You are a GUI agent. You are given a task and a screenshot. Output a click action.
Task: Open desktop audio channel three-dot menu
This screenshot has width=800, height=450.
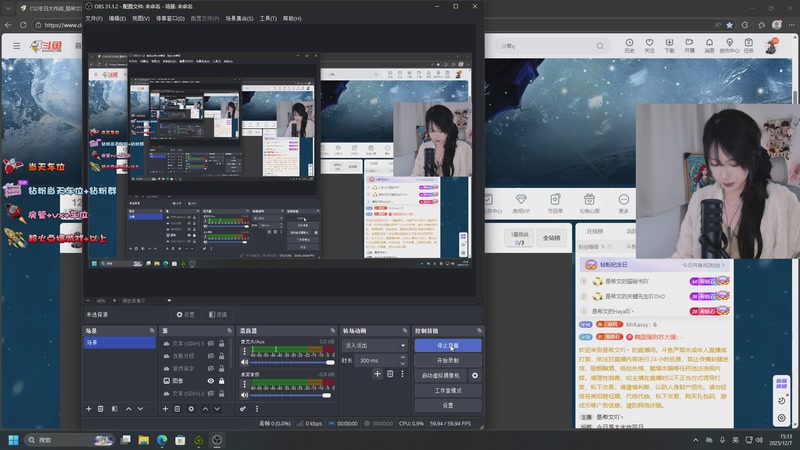(x=244, y=384)
